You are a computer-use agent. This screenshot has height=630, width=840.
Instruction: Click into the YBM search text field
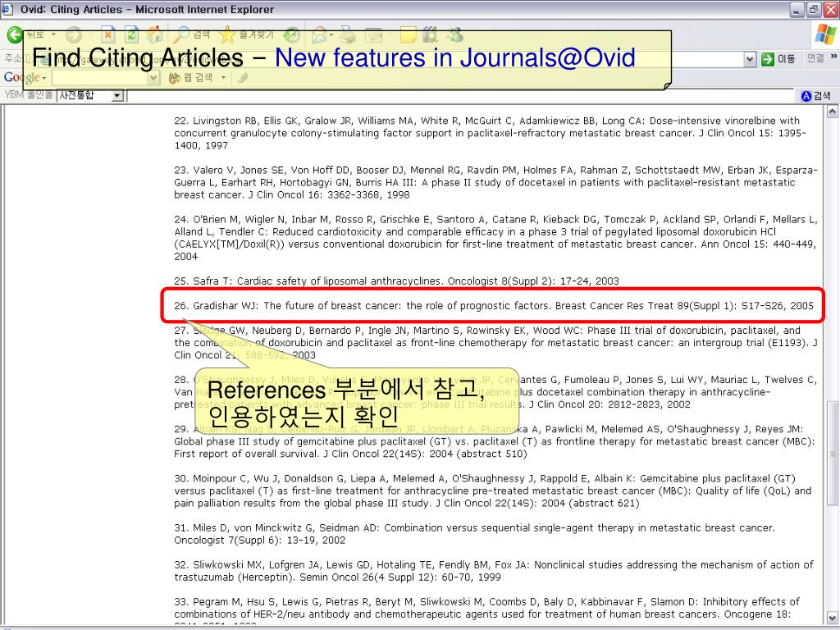click(x=462, y=96)
